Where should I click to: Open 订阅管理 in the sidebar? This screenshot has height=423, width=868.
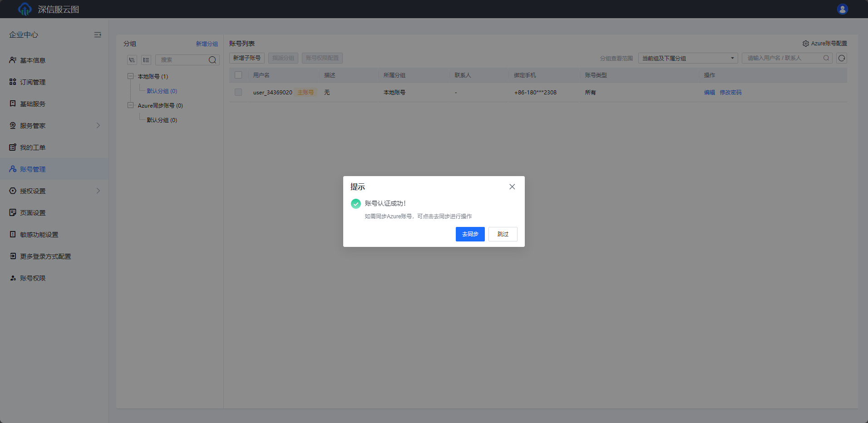coord(33,82)
